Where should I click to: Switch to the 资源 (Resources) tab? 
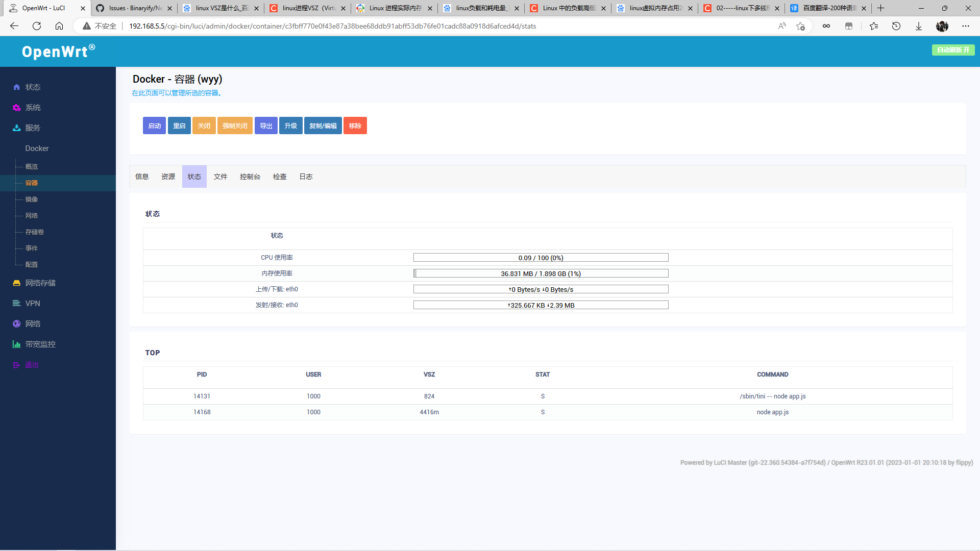(167, 177)
